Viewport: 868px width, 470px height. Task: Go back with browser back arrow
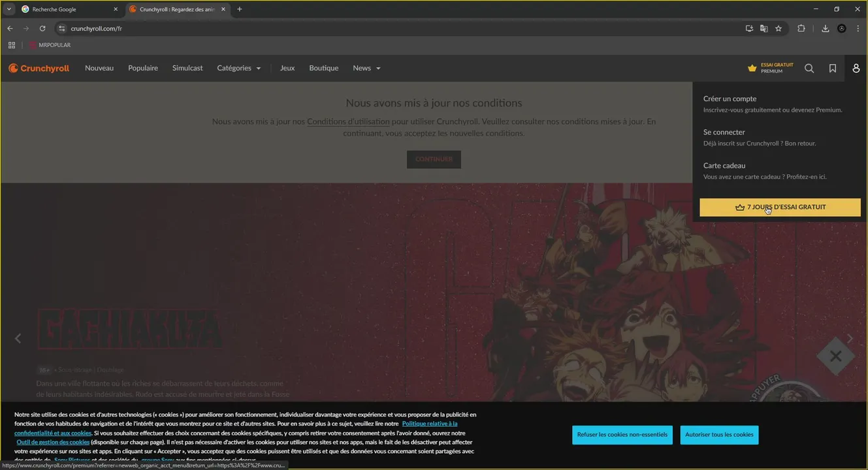pyautogui.click(x=10, y=29)
